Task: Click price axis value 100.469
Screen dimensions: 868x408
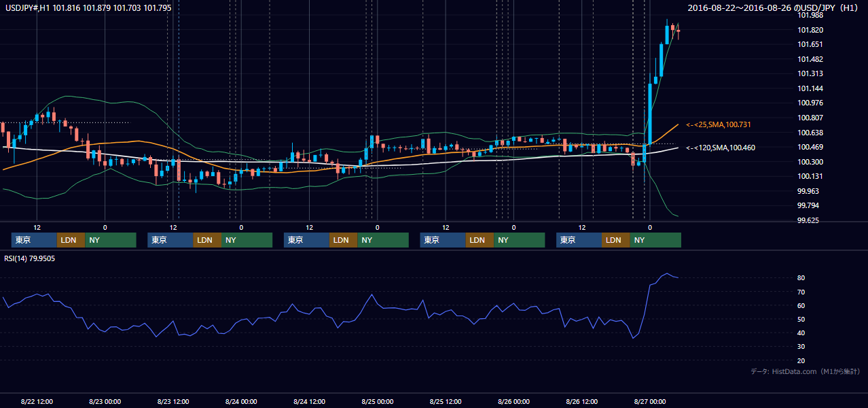Action: pos(810,148)
